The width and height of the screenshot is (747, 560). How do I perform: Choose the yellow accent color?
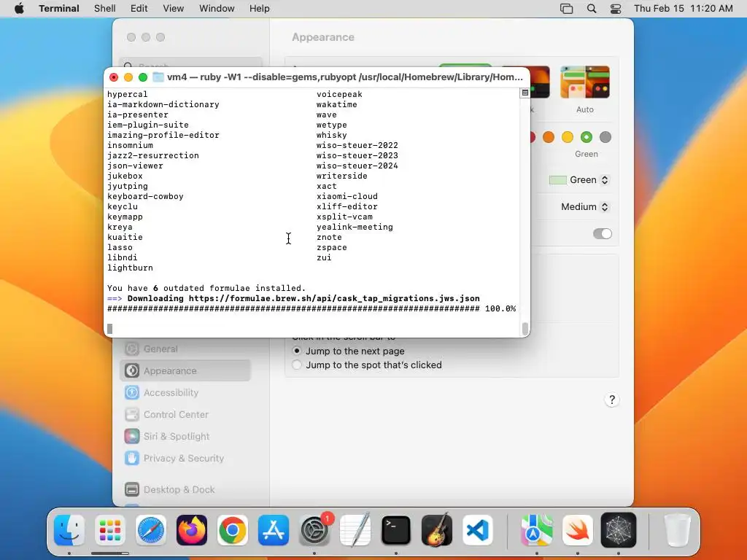coord(568,137)
